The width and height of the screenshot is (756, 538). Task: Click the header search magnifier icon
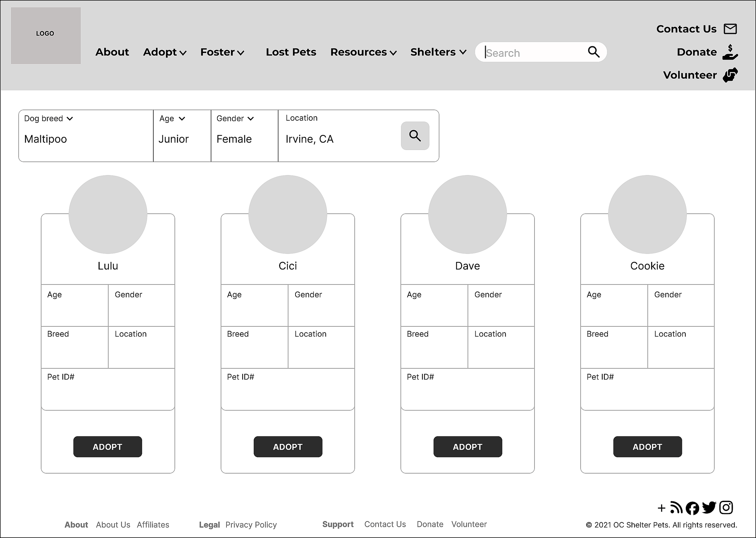tap(593, 52)
